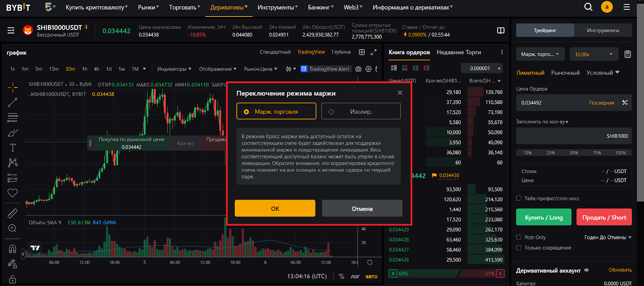Open the 10.00x leverage dropdown
644x286 pixels.
(594, 54)
